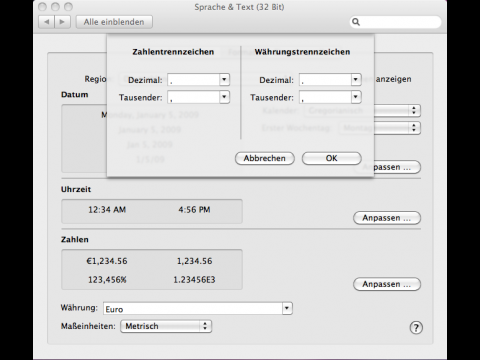Screen dimensions: 480x360
Task: Click Anpassen button for Zahlen
Action: click(387, 284)
